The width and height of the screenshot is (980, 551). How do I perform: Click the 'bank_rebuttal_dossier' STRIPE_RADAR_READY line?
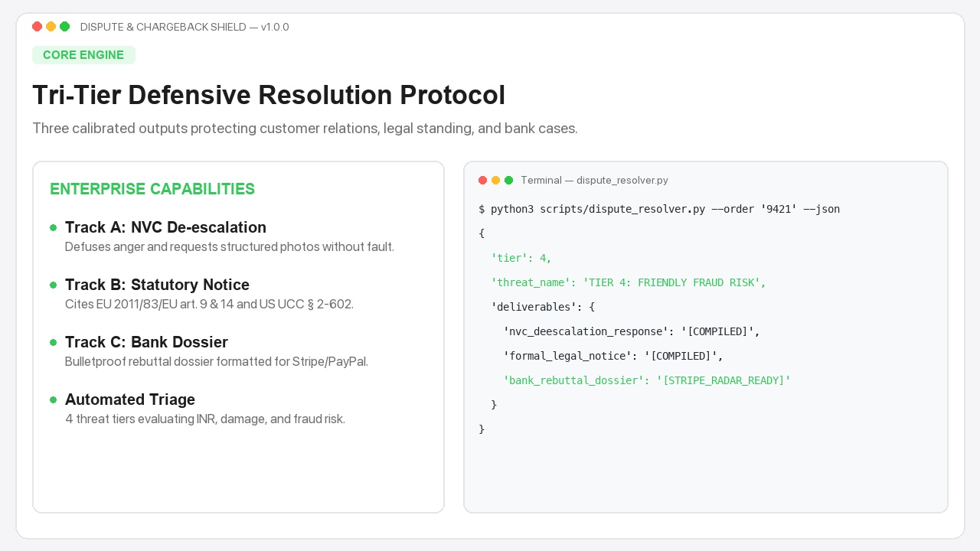(x=647, y=380)
